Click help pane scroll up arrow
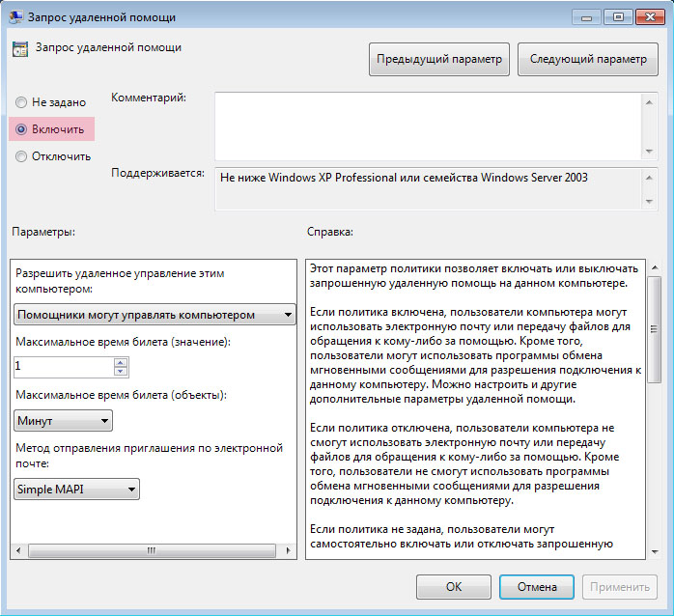 click(655, 267)
